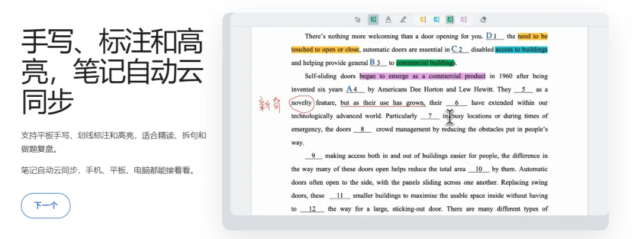644x239 pixels.
Task: Click the heading 手写、标注和高亮
Action: [x=112, y=72]
